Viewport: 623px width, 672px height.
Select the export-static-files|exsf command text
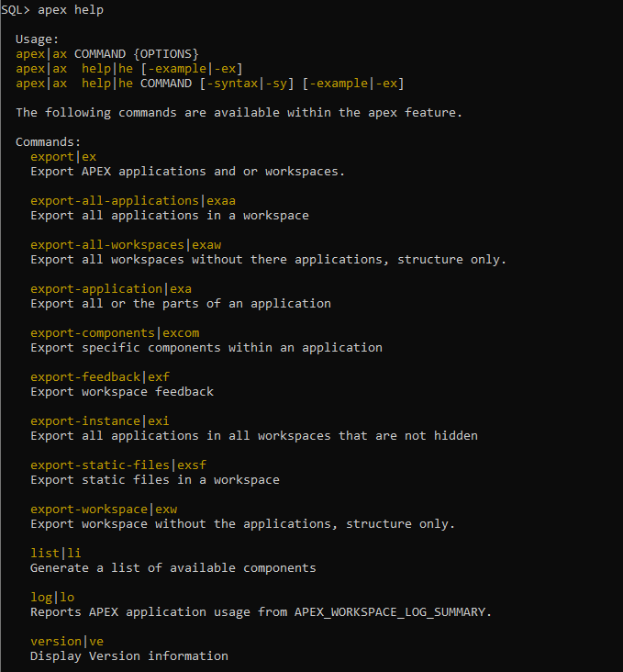[118, 465]
